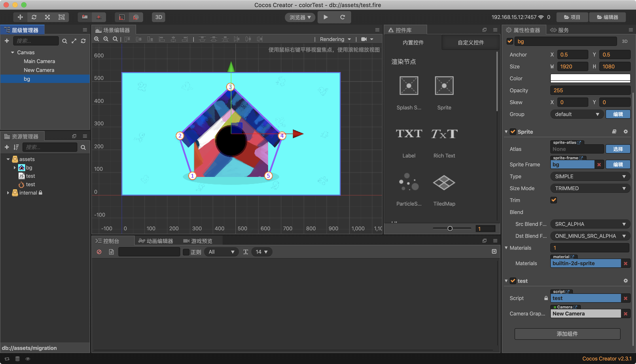Click the clear console icon
Viewport: 636px width, 364px height.
coord(99,252)
